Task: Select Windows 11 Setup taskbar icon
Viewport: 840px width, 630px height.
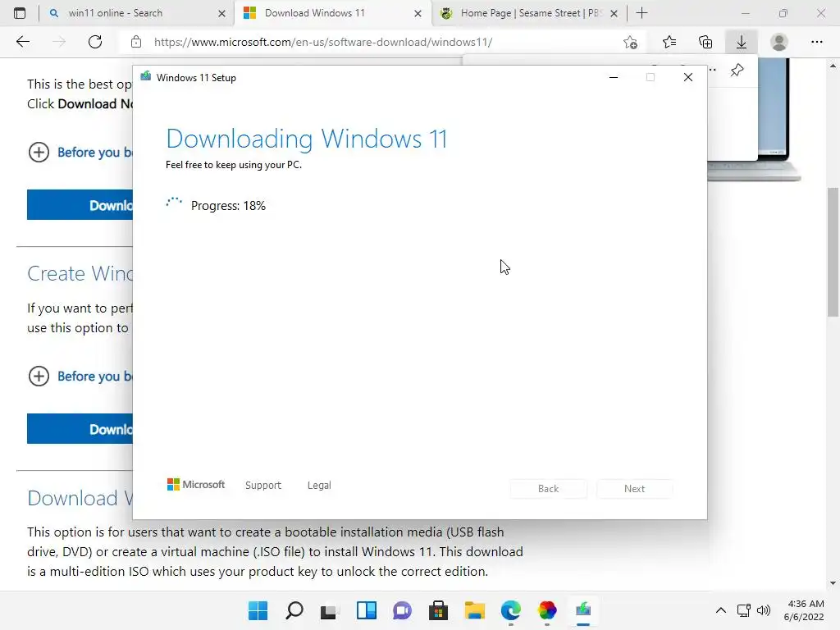Action: [583, 610]
